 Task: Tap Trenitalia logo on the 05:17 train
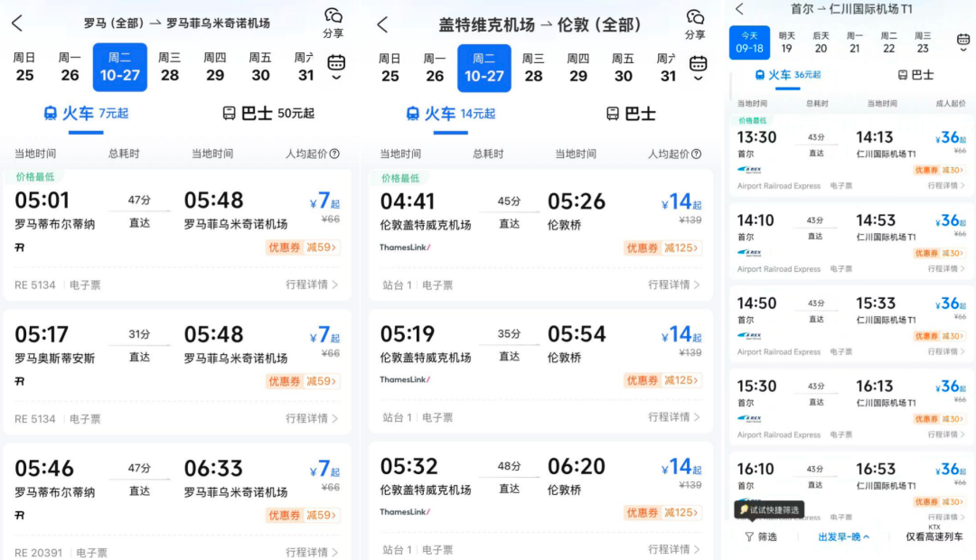(20, 381)
